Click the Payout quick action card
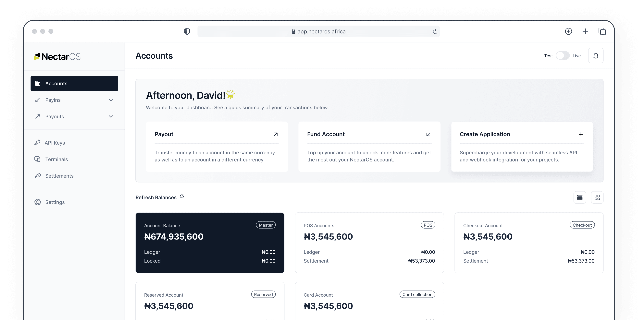This screenshot has width=644, height=320. click(x=217, y=147)
